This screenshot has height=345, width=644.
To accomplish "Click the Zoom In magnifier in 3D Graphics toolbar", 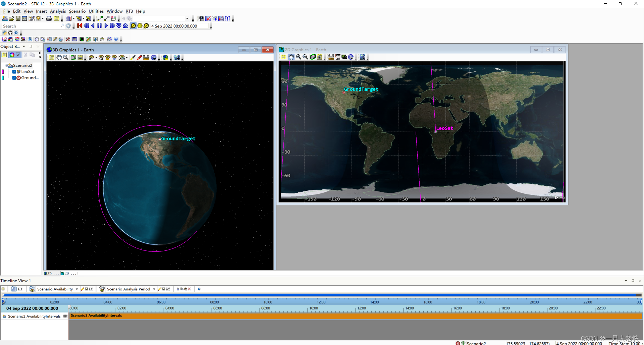I will coord(66,58).
